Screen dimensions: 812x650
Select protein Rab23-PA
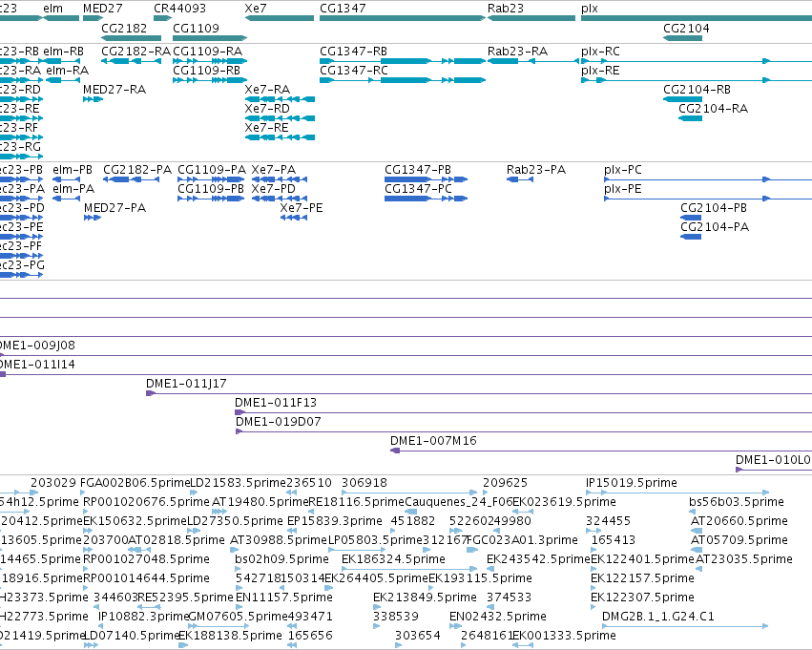point(520,179)
